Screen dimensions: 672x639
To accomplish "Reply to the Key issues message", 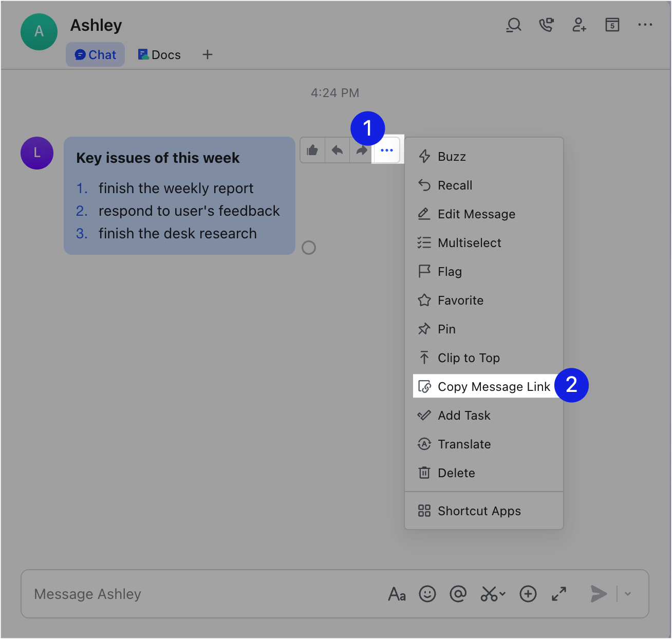I will point(337,149).
